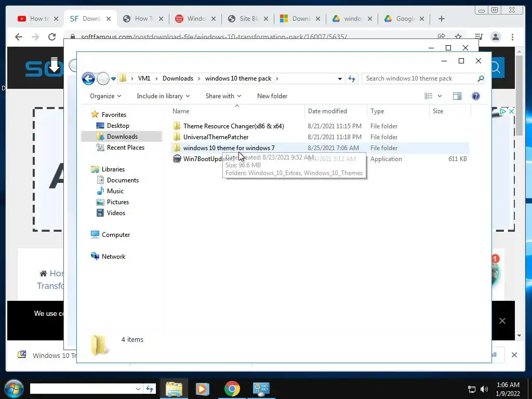Image resolution: width=532 pixels, height=399 pixels.
Task: Open Windows Media Player from taskbar
Action: [x=203, y=389]
